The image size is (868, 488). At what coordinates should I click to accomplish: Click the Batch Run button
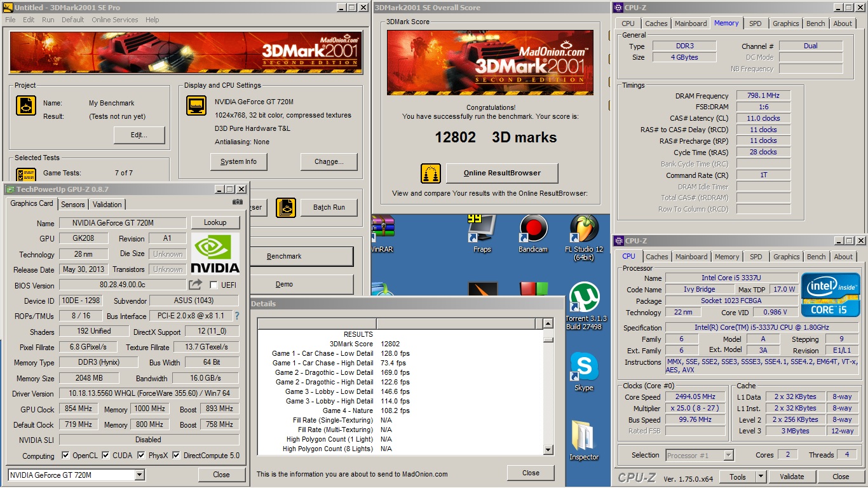click(329, 207)
